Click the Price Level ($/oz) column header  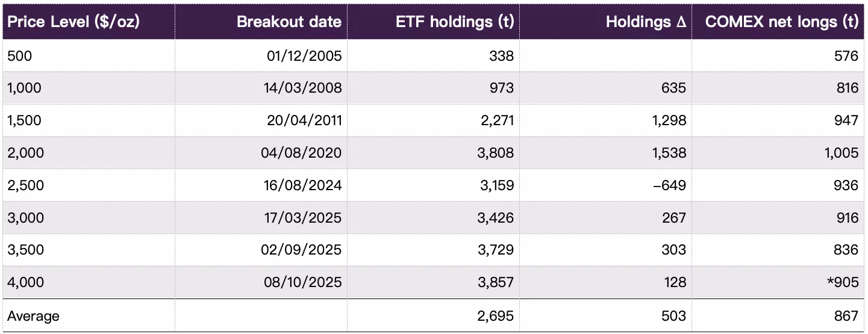point(73,22)
